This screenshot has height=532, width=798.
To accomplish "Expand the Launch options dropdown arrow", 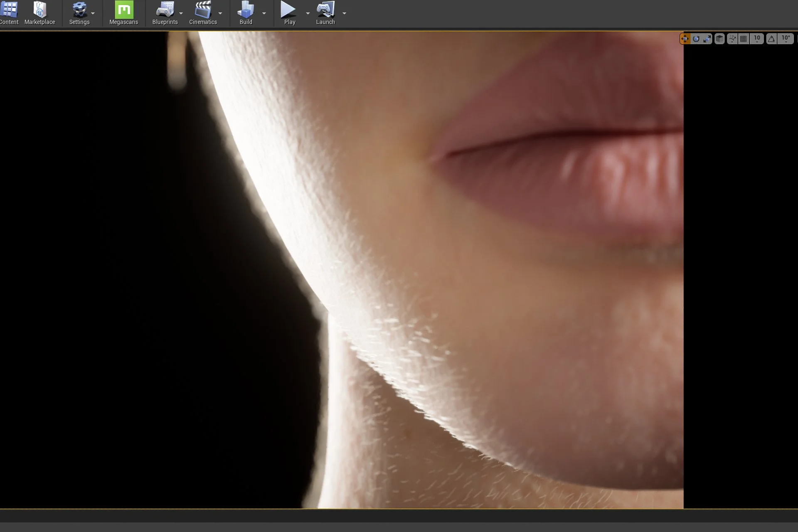I will point(345,13).
